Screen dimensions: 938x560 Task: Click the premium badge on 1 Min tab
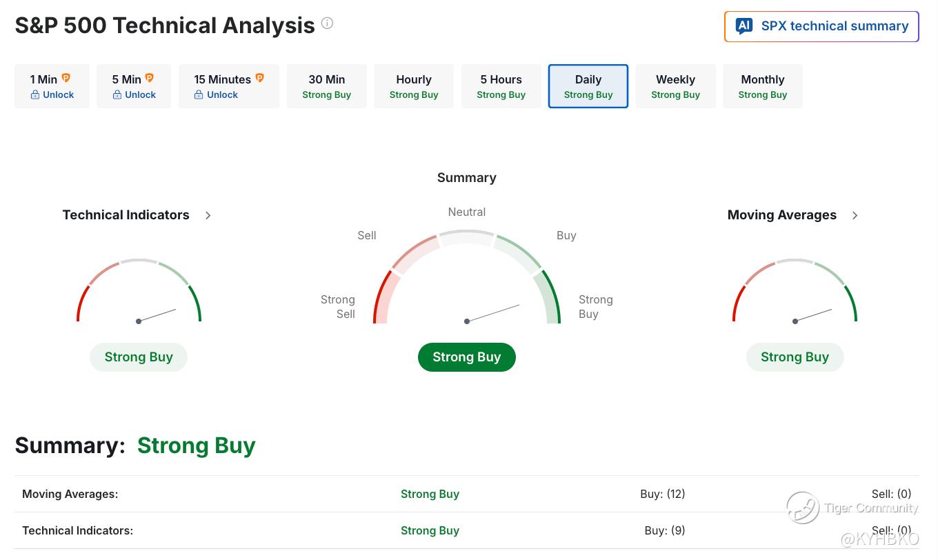pyautogui.click(x=66, y=79)
